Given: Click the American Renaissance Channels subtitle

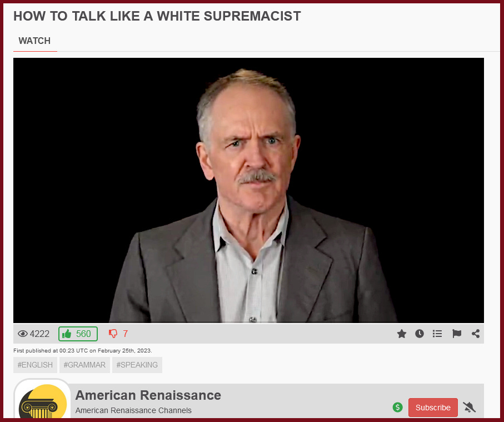Looking at the screenshot, I should 133,410.
